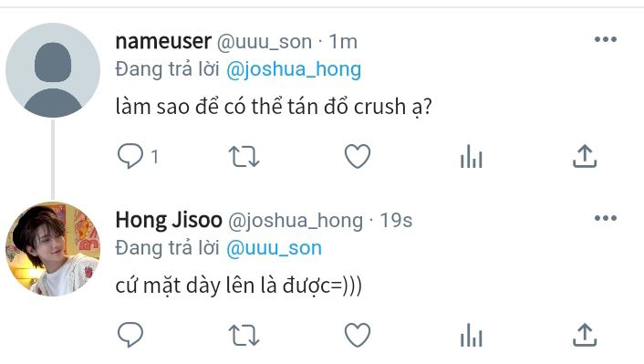Open the 19s timestamp on Jisoo's reply
Screen dimensions: 644x364
(x=396, y=221)
